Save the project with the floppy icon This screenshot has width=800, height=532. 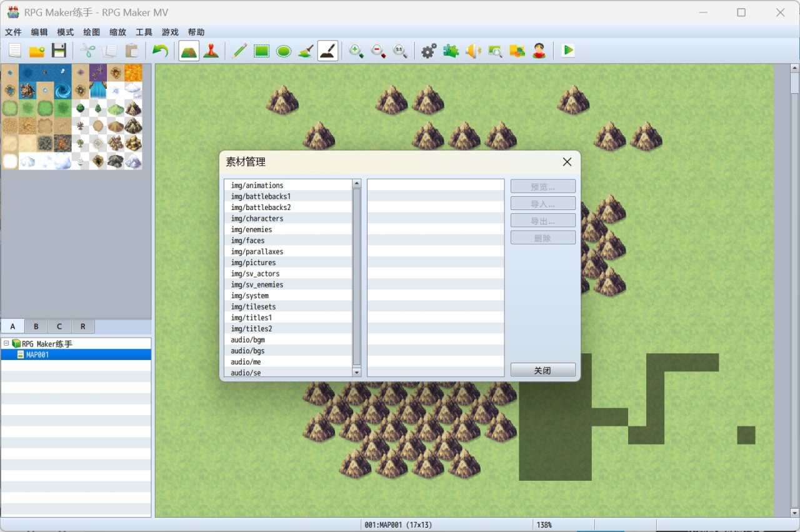(x=59, y=51)
